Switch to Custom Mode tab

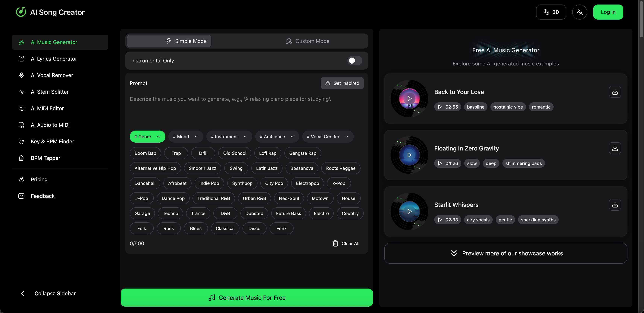308,41
